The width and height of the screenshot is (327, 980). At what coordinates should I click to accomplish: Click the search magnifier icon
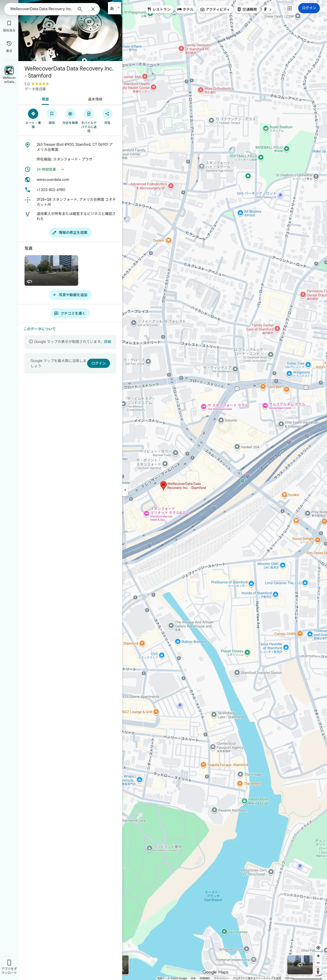click(80, 9)
